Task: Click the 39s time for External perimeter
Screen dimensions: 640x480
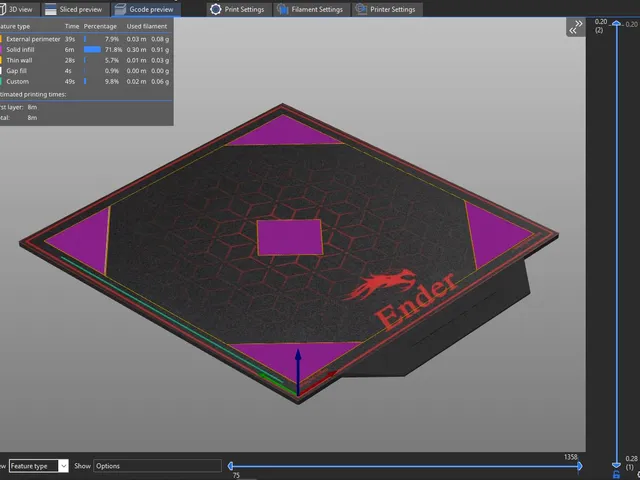Action: pyautogui.click(x=70, y=39)
